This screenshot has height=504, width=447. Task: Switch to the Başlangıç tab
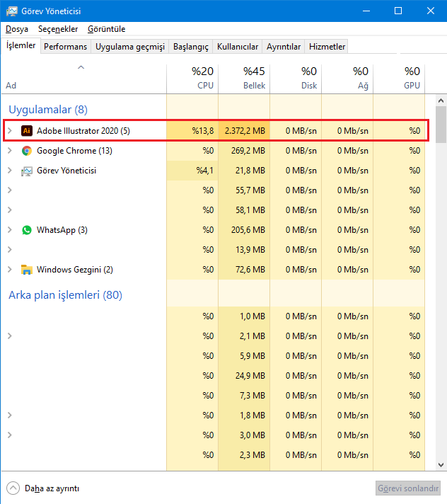pyautogui.click(x=191, y=47)
